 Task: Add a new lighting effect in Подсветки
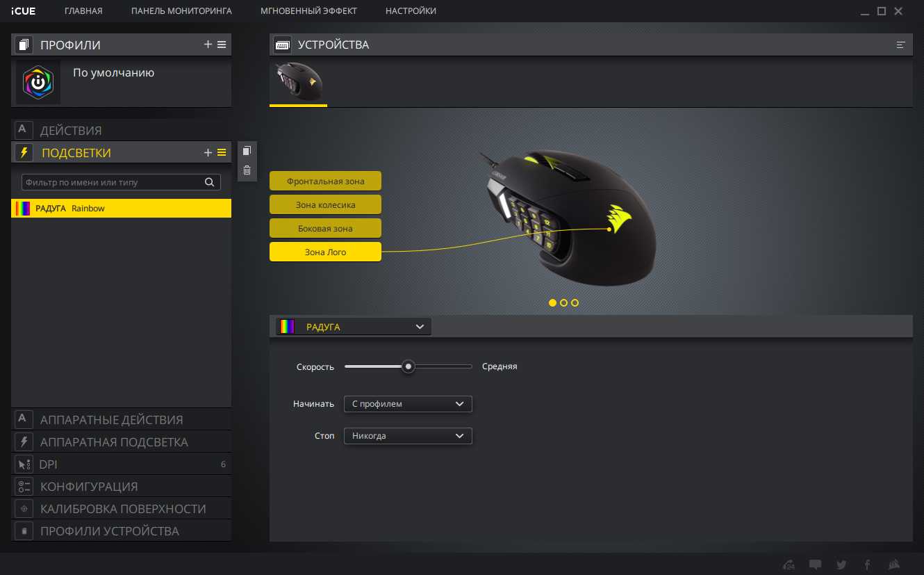[x=208, y=153]
